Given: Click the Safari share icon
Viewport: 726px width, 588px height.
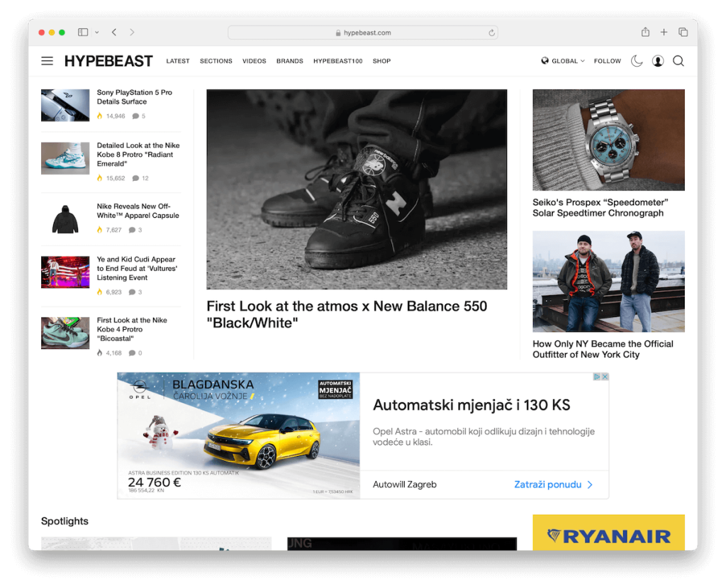Looking at the screenshot, I should pos(645,32).
